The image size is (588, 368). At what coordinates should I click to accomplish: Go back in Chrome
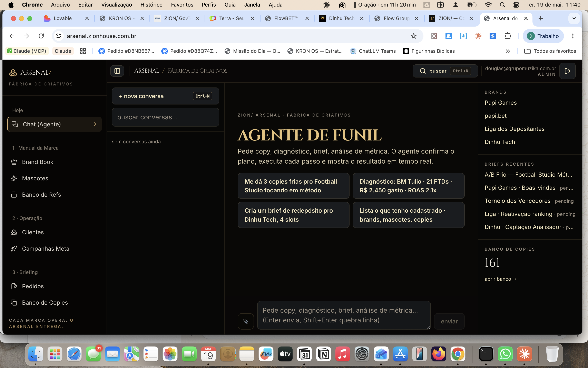point(12,36)
